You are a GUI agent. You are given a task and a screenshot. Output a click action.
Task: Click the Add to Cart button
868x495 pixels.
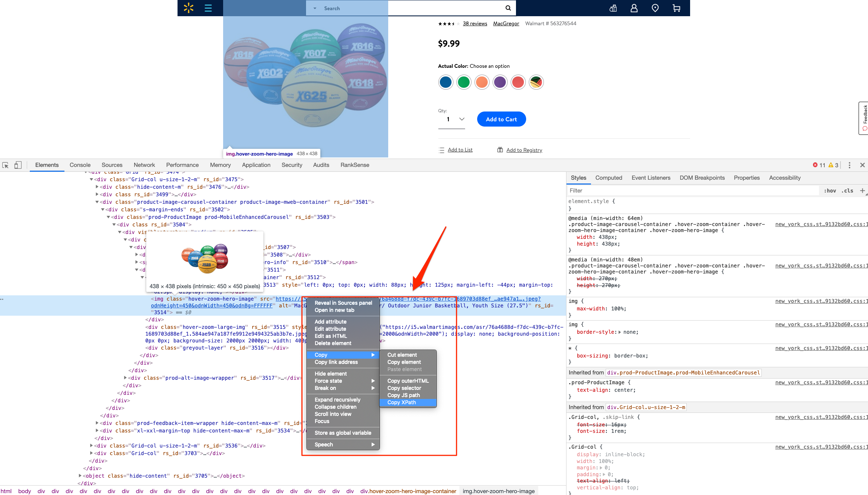pyautogui.click(x=501, y=119)
